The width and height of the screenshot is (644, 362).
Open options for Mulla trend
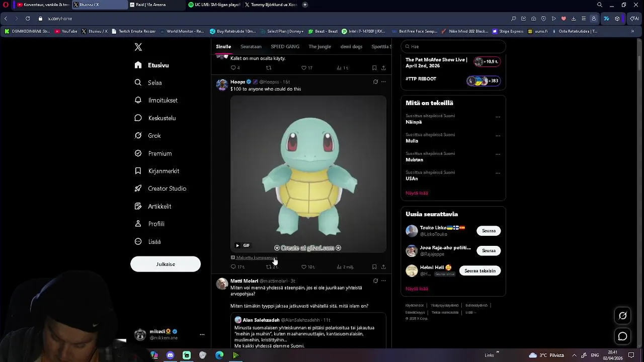tap(498, 136)
